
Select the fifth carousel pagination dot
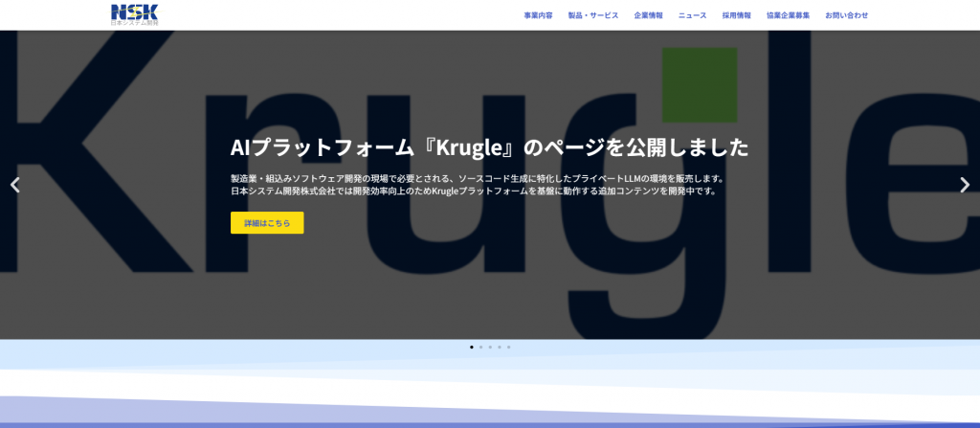[509, 347]
